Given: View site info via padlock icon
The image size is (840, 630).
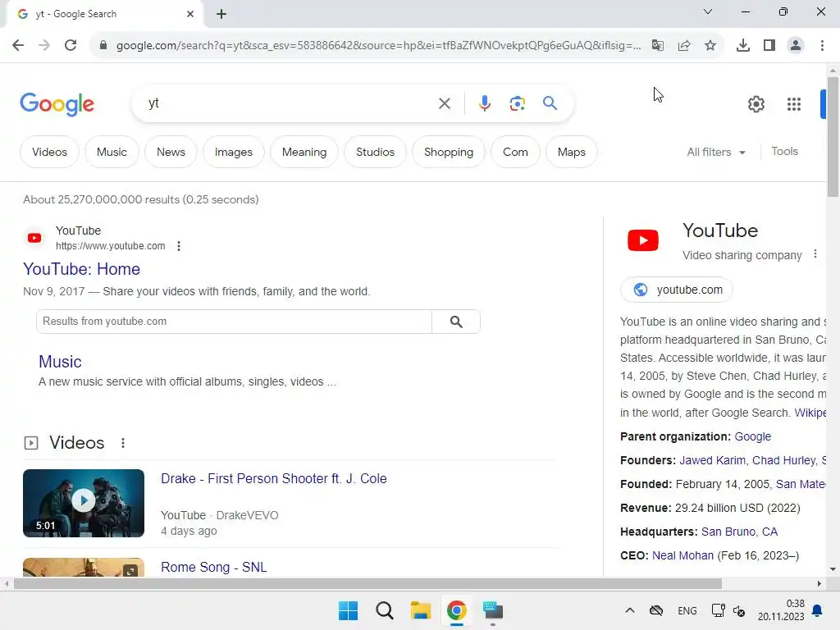Looking at the screenshot, I should (103, 45).
